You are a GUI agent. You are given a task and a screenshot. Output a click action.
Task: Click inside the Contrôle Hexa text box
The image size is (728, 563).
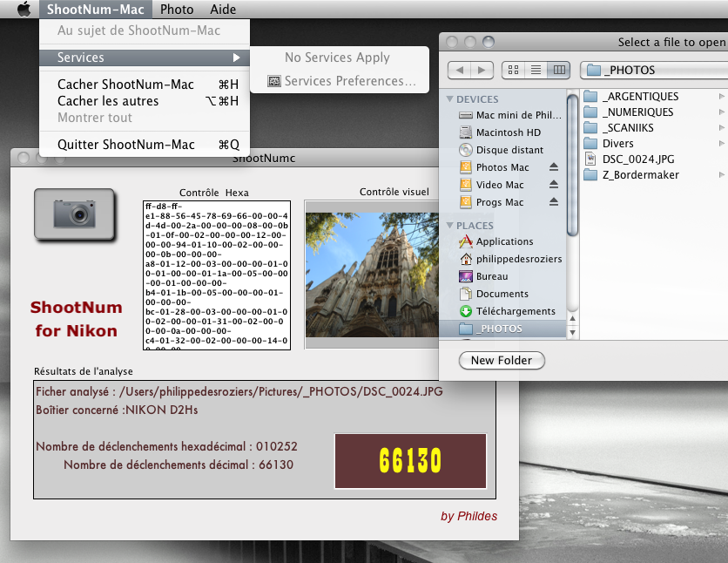pyautogui.click(x=217, y=275)
